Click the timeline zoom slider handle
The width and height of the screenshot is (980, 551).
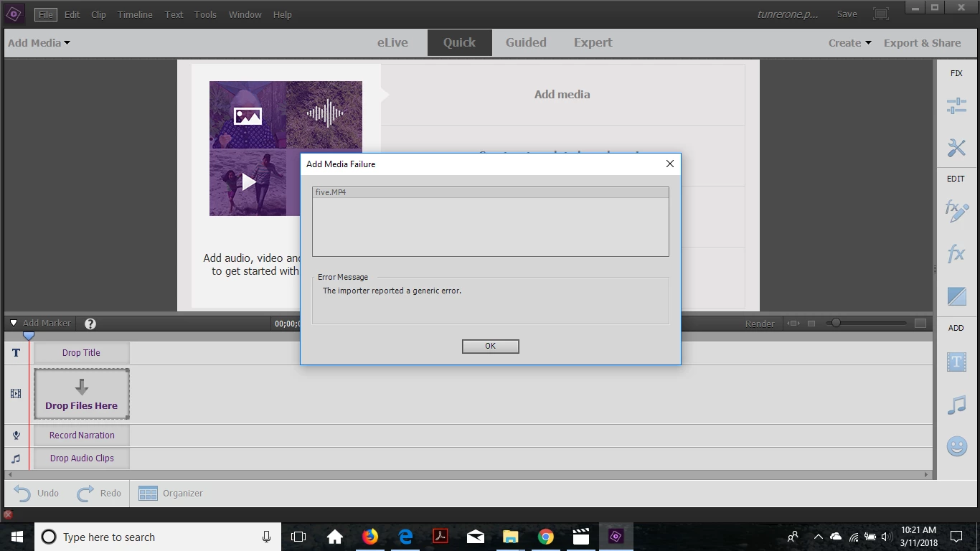pos(835,324)
